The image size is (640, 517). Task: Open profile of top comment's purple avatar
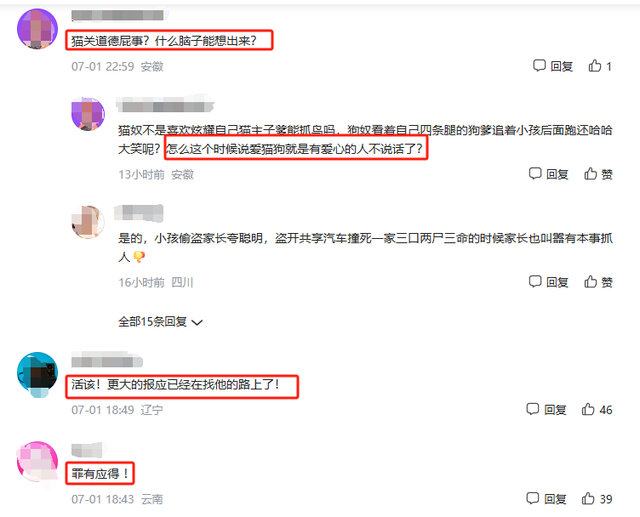tap(37, 29)
